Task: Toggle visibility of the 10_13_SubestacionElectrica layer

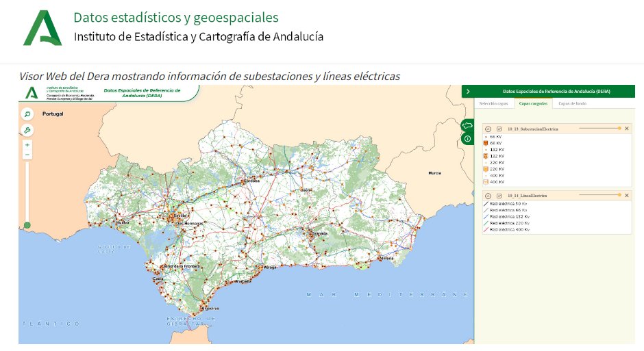Action: pyautogui.click(x=499, y=129)
